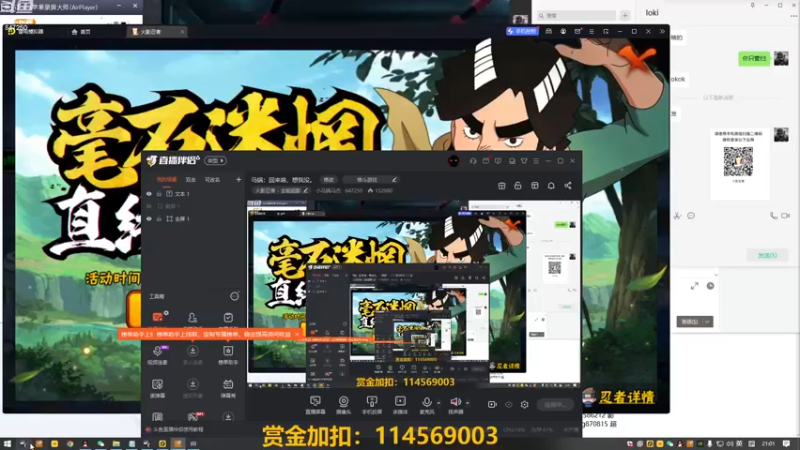
Task: Dismiss the orange 榜单助手 notification banner
Action: click(x=297, y=334)
